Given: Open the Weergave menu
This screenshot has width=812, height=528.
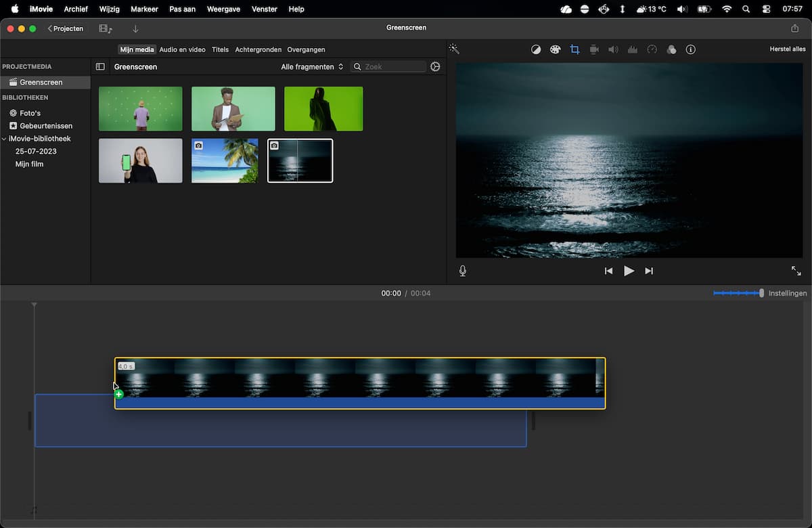Looking at the screenshot, I should tap(222, 9).
